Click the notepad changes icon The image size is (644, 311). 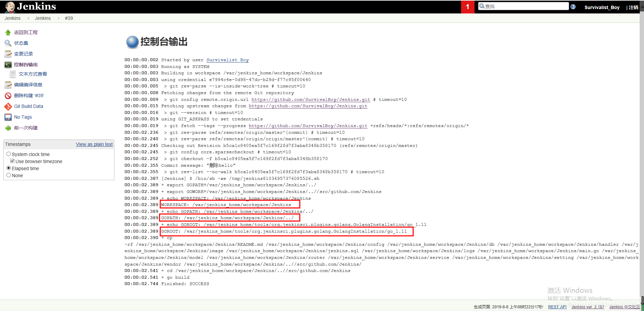(x=8, y=54)
